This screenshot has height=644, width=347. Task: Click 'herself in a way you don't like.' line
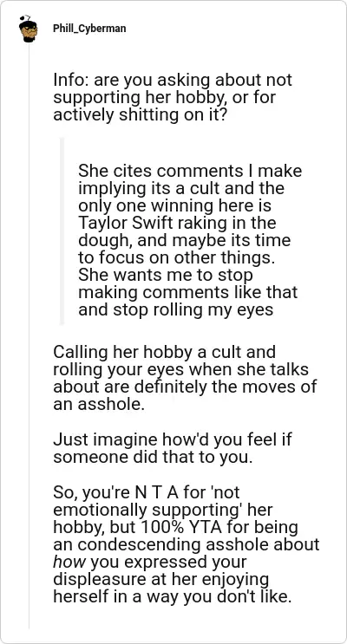(x=173, y=596)
